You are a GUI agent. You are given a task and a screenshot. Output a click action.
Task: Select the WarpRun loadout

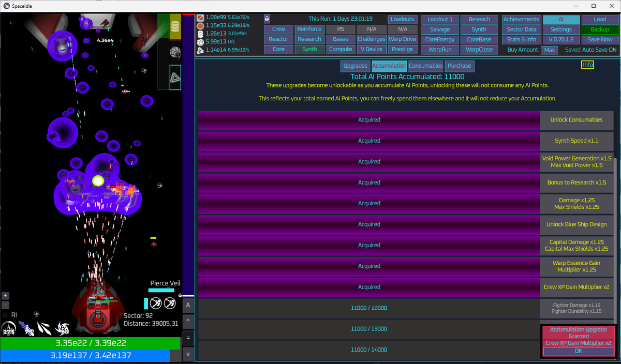point(440,50)
